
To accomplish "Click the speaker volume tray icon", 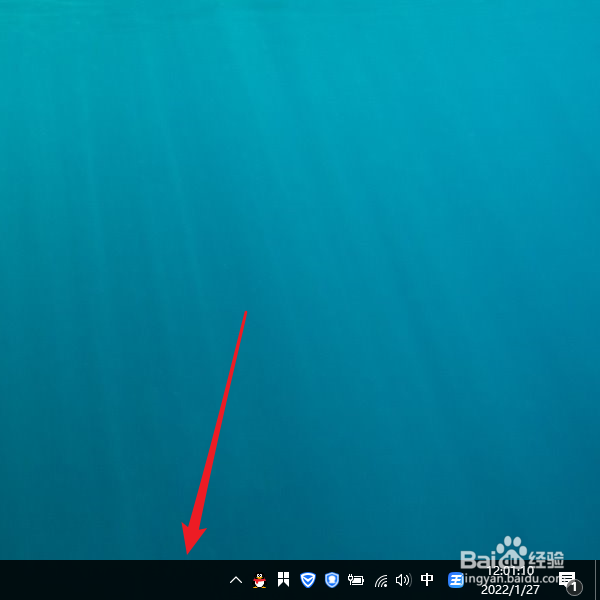I will coord(403,580).
